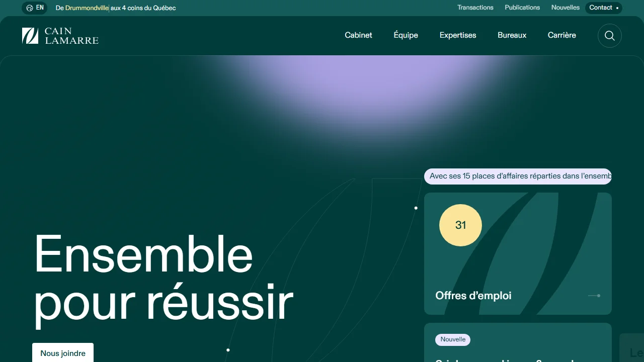
Task: Click the Cain Lamarre logo
Action: 60,36
